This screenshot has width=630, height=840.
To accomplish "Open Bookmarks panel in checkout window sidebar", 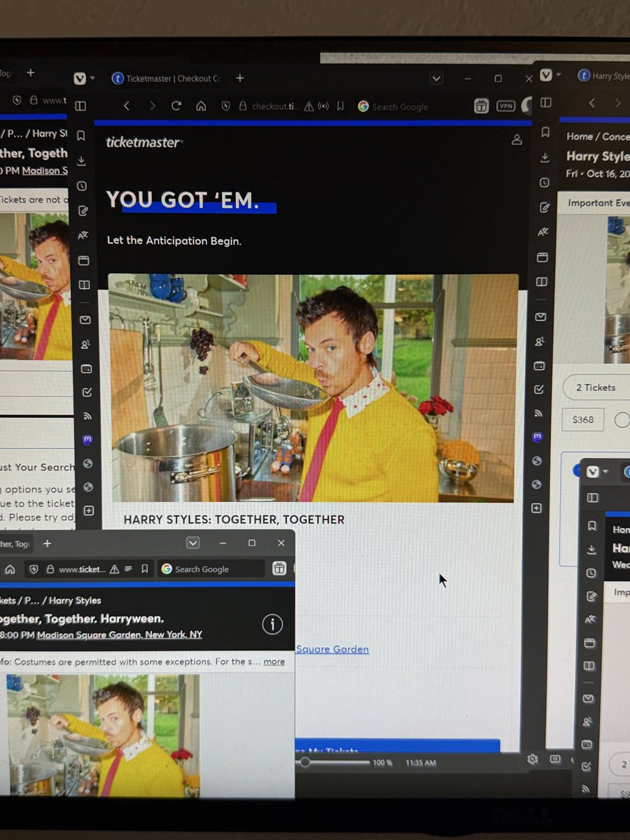I will [81, 135].
